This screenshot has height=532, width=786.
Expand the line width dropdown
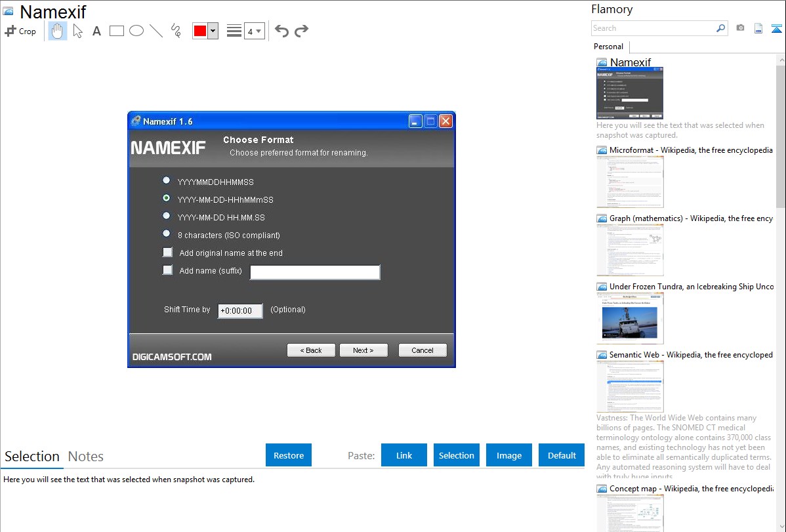coord(254,31)
